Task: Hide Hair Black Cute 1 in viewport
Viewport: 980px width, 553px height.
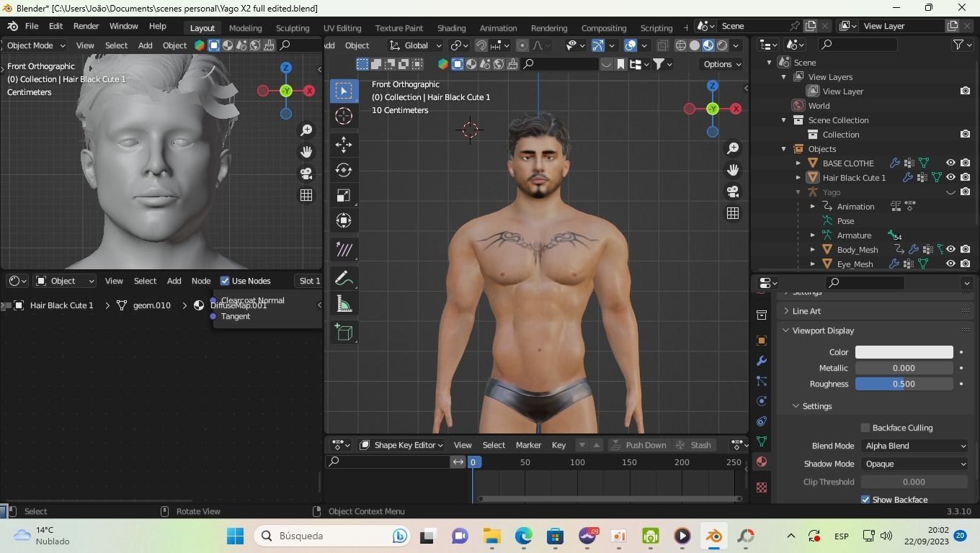Action: pos(950,178)
